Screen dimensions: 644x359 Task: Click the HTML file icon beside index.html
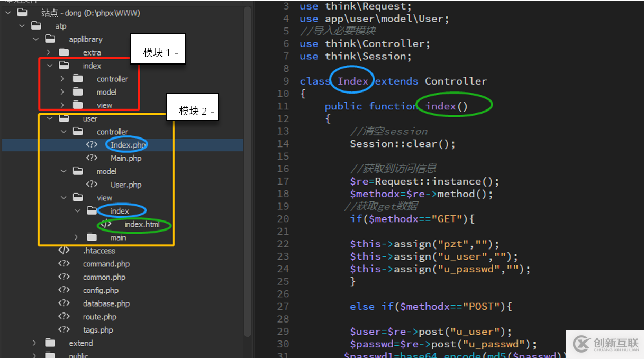106,224
